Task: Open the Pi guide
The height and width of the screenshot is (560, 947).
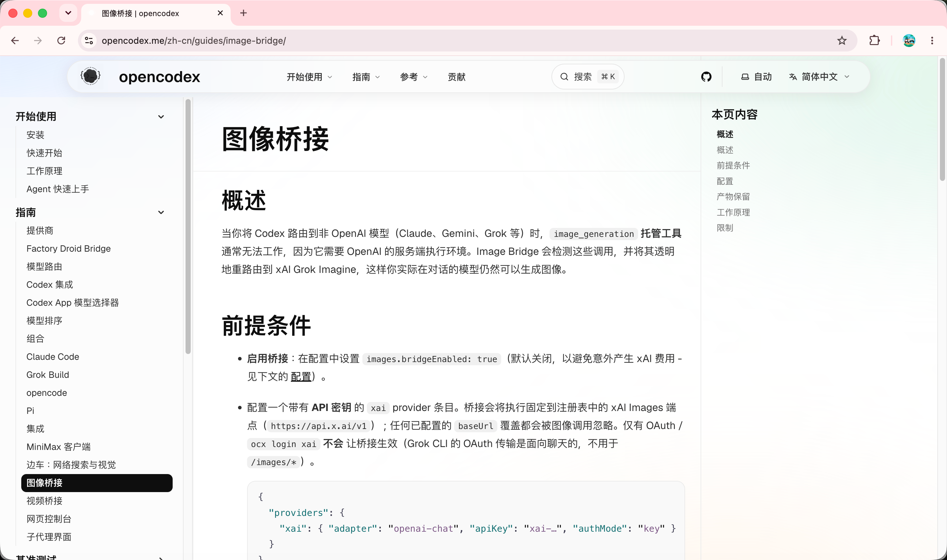Action: point(30,411)
